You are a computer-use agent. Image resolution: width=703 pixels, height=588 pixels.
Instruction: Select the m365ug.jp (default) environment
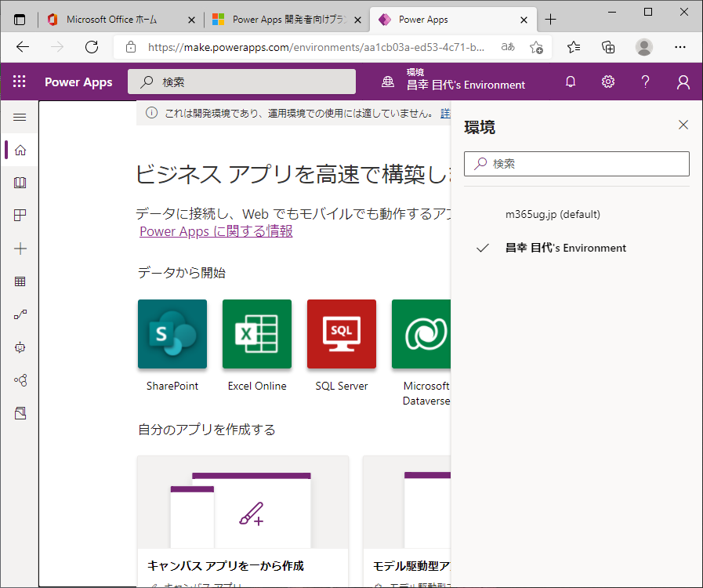pyautogui.click(x=553, y=214)
